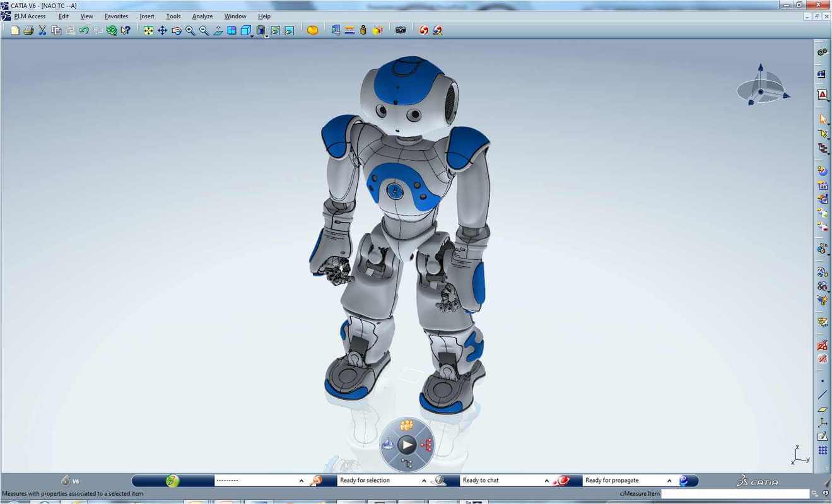The width and height of the screenshot is (832, 504).
Task: Open the Analyze menu
Action: 202,16
